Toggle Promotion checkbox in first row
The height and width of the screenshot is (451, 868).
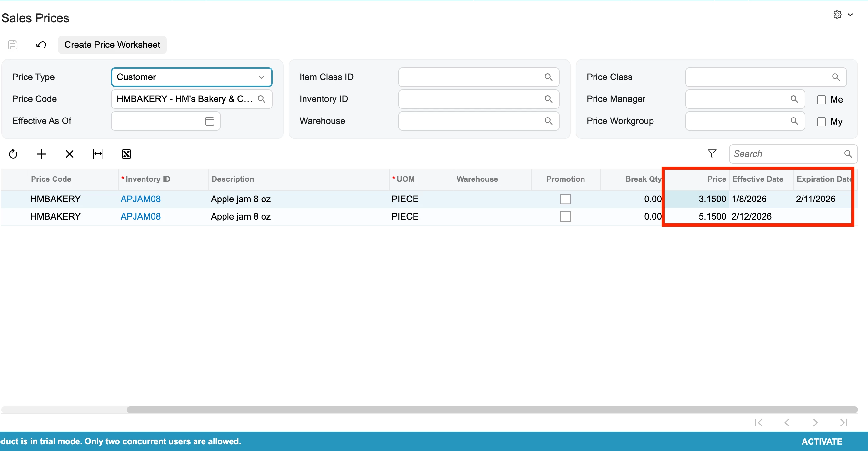(565, 199)
